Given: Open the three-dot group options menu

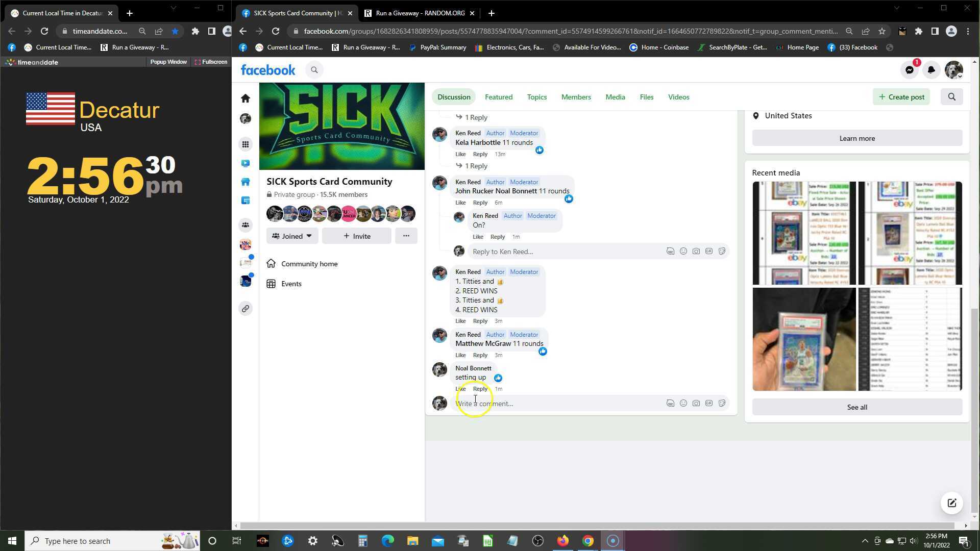Looking at the screenshot, I should click(406, 236).
